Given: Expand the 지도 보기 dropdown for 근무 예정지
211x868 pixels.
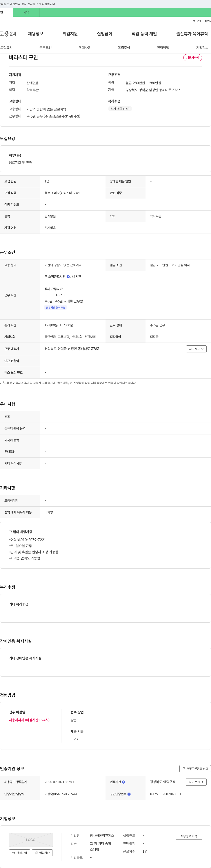Looking at the screenshot, I should click(196, 349).
